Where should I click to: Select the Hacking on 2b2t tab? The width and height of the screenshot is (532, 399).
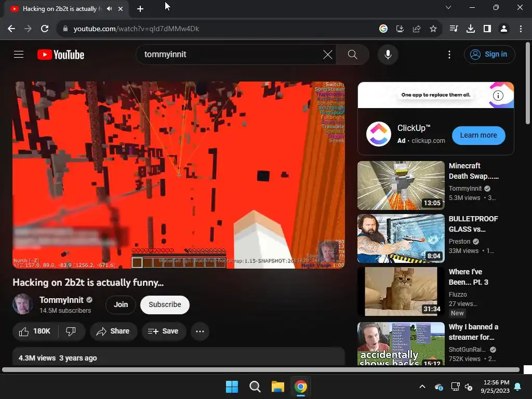point(62,9)
